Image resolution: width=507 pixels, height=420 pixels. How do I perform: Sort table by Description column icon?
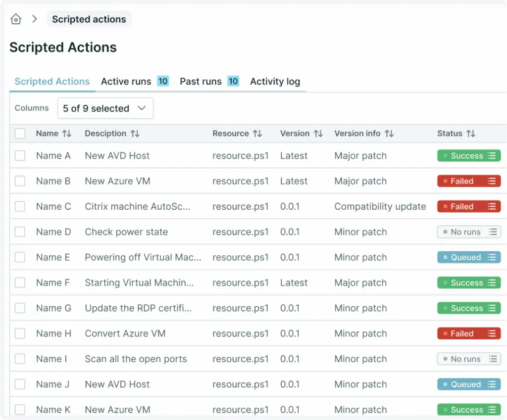(135, 134)
